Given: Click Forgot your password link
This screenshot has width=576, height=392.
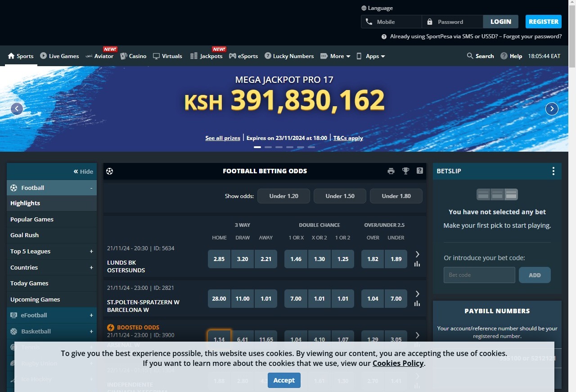Looking at the screenshot, I should pos(532,36).
